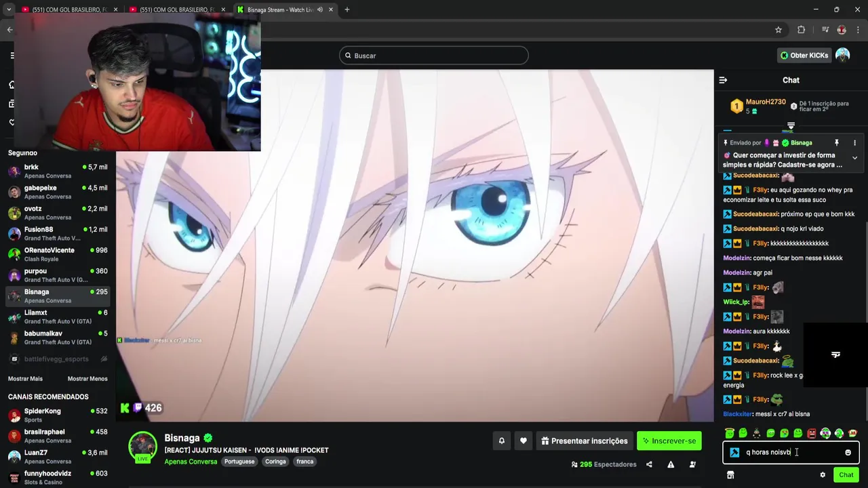868x488 pixels.
Task: Click the franca tag
Action: coord(305,462)
